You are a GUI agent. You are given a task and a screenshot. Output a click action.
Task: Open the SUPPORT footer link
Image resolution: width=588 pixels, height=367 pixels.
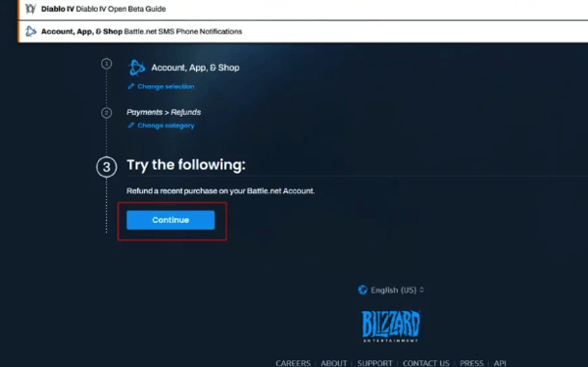click(x=374, y=363)
